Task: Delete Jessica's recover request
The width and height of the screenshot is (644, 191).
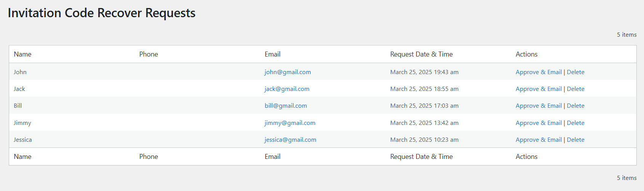Action: pyautogui.click(x=575, y=140)
